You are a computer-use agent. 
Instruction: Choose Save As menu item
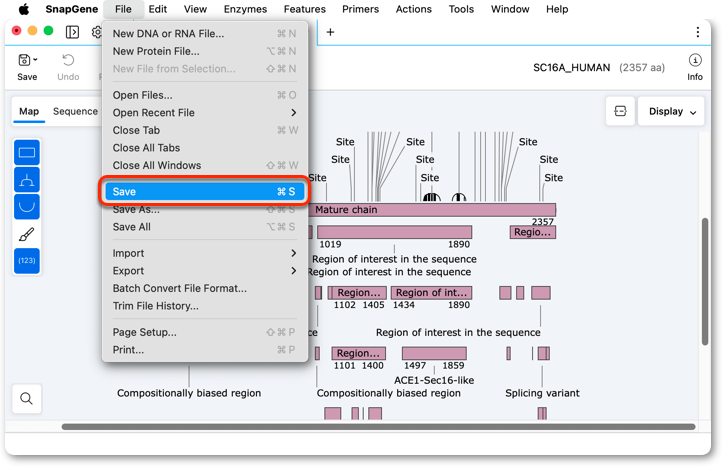click(x=204, y=210)
